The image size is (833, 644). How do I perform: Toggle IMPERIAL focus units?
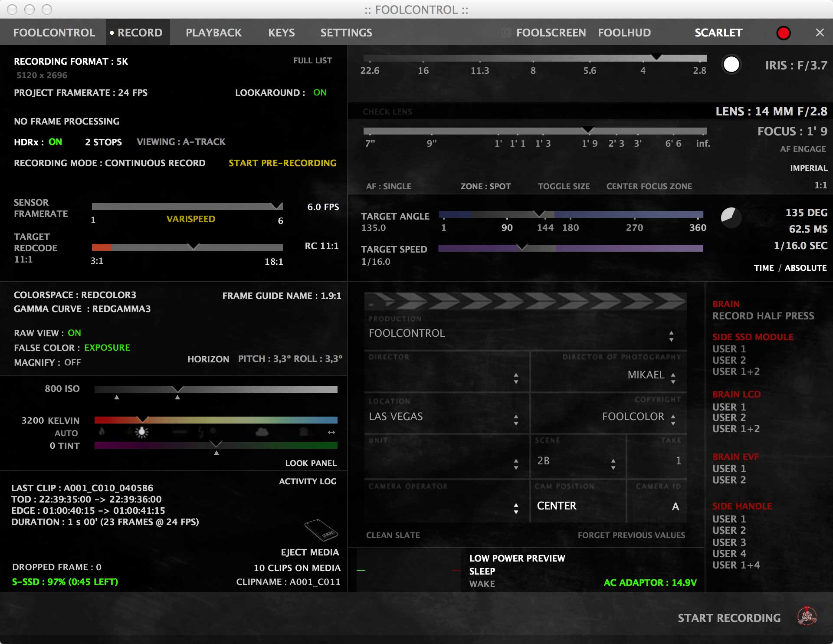[x=808, y=168]
